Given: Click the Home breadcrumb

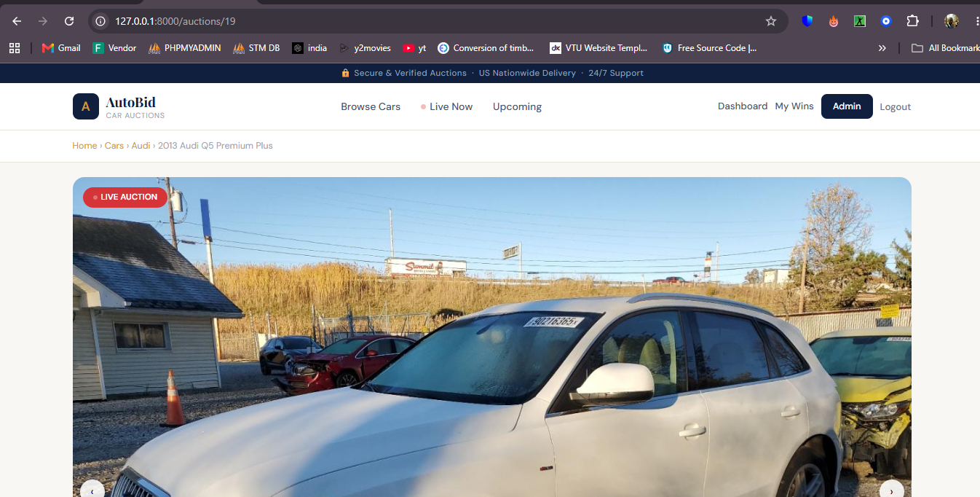Looking at the screenshot, I should [x=84, y=146].
